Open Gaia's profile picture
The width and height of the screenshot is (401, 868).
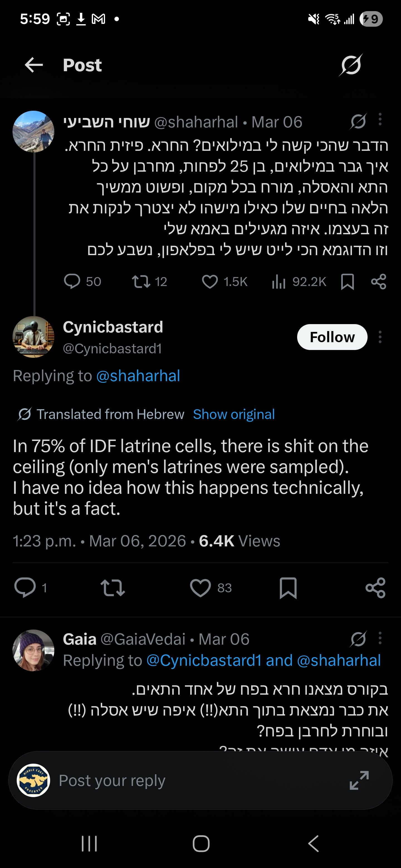[x=33, y=650]
